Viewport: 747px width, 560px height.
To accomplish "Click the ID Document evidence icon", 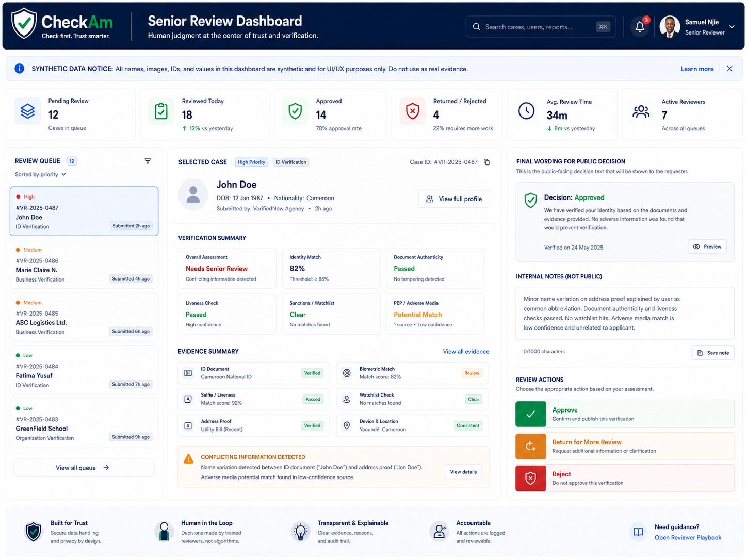I will [188, 373].
